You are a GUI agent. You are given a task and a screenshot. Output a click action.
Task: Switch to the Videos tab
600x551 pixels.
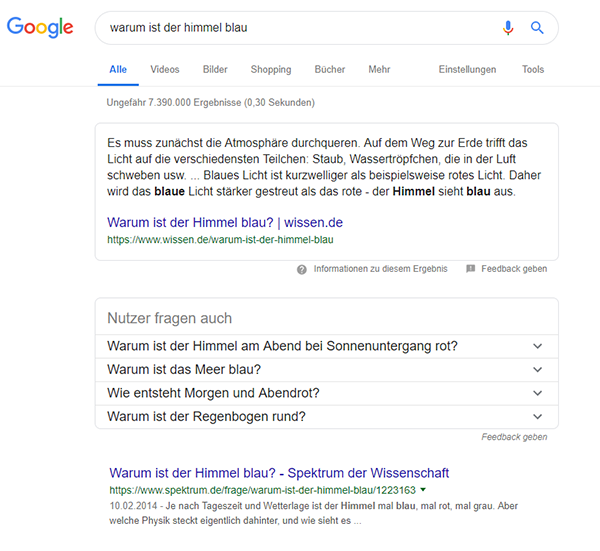[x=165, y=69]
